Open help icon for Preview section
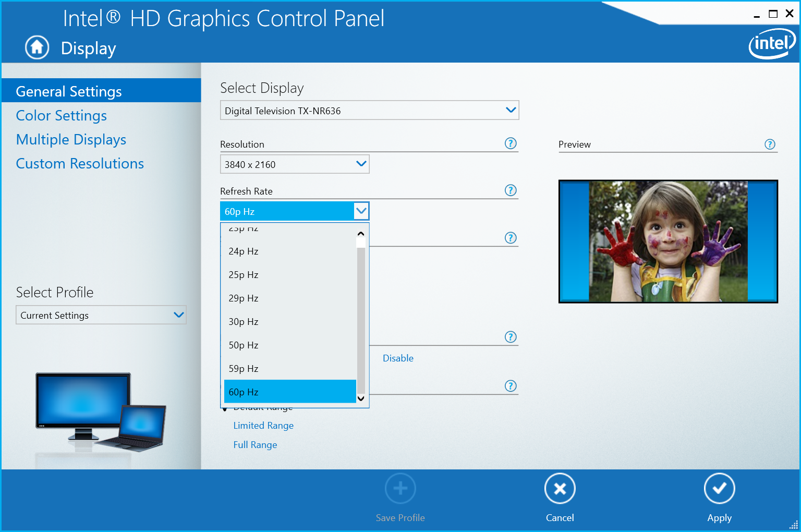This screenshot has width=801, height=532. pos(770,144)
